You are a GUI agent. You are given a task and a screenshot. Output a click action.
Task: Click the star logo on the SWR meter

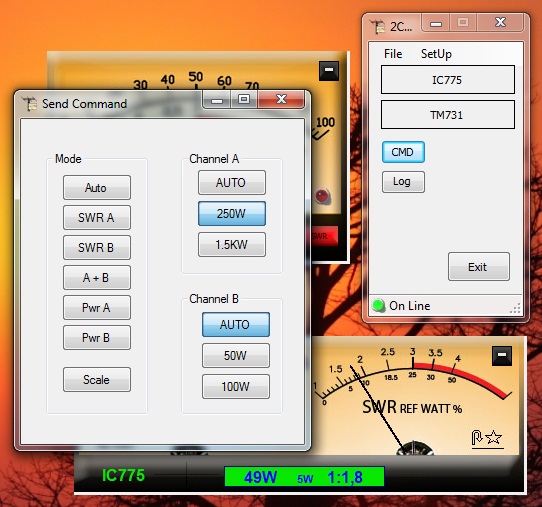pyautogui.click(x=488, y=438)
